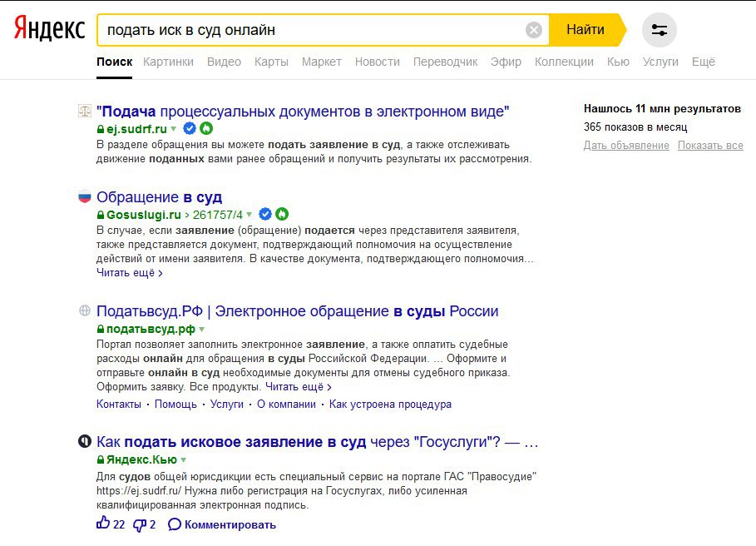The image size is (756, 546).
Task: Expand the dropdown arrow after ej.sudrf.ru
Action: [174, 129]
